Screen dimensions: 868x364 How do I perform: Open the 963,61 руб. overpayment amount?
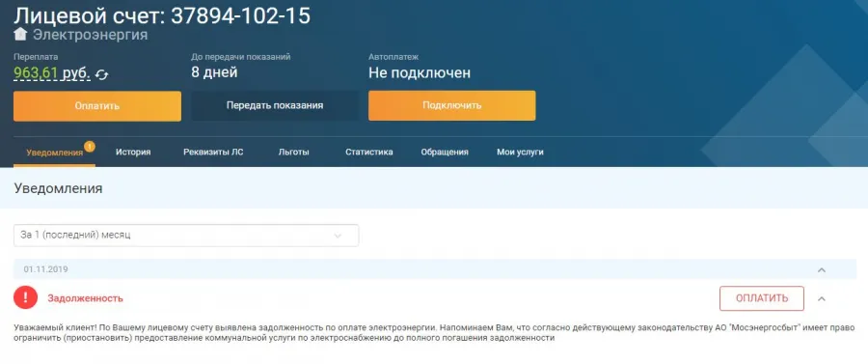pos(52,73)
